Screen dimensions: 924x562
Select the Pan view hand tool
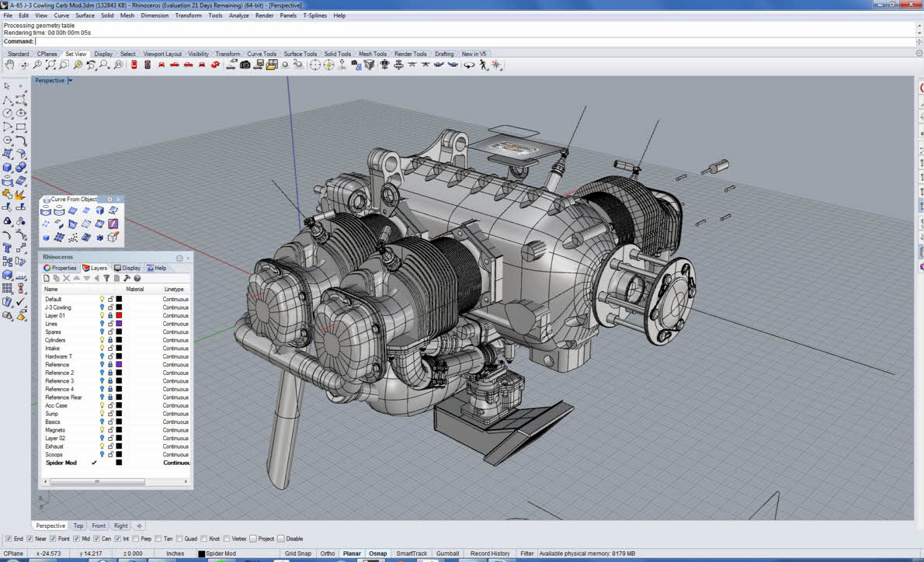tap(10, 64)
